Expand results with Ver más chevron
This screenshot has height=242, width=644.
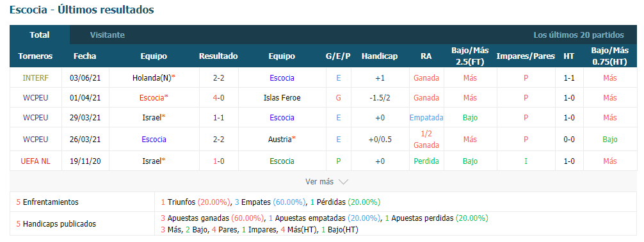click(x=327, y=182)
